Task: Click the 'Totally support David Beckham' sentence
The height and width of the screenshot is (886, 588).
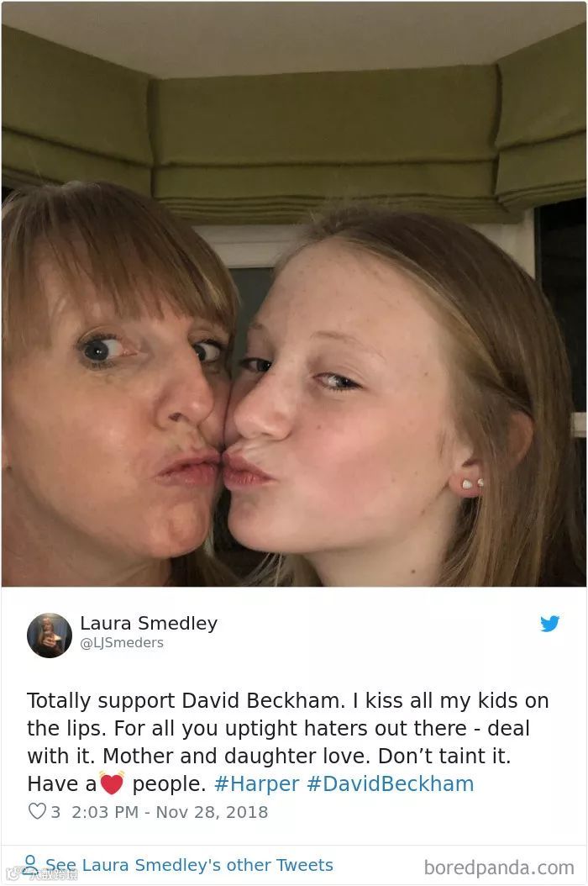Action: (x=186, y=701)
